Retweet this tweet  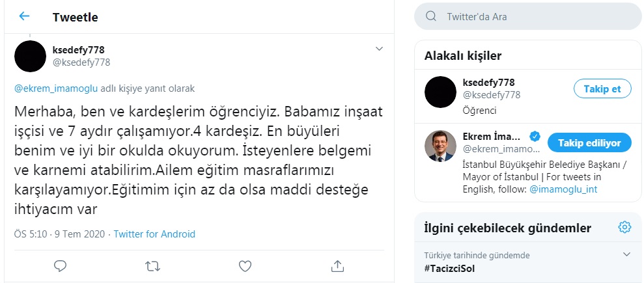(x=152, y=265)
